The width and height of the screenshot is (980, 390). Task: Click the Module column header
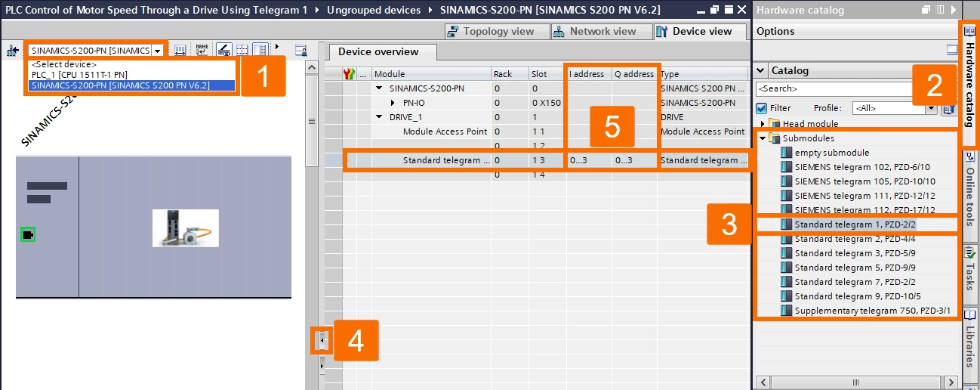430,74
